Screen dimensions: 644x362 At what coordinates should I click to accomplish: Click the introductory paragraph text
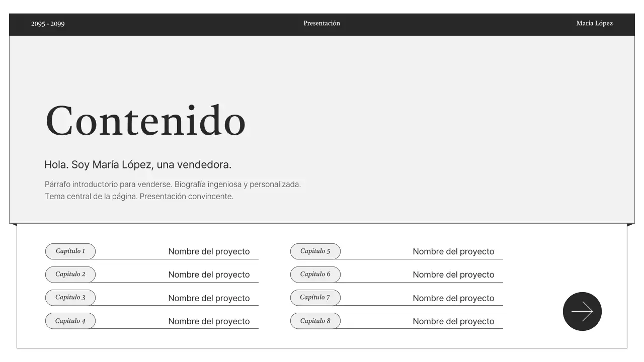[x=173, y=190]
